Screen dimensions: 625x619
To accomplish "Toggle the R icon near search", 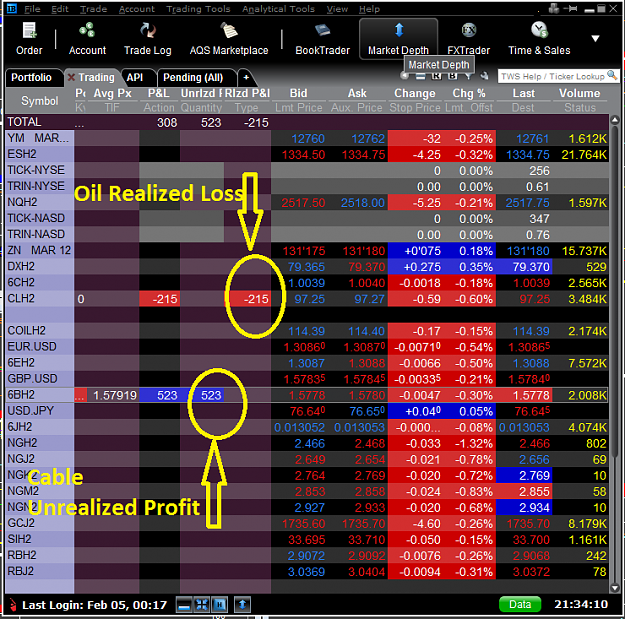I will [x=436, y=76].
